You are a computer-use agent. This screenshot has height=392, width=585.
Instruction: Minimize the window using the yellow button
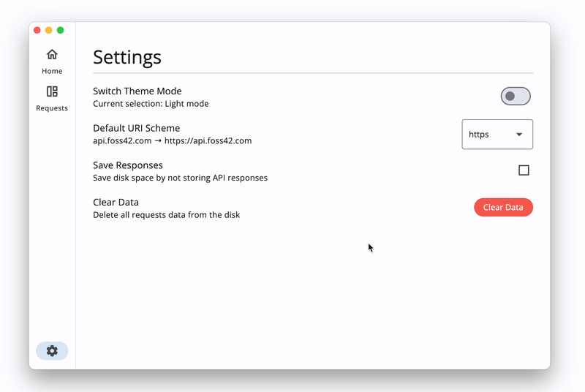[x=49, y=30]
